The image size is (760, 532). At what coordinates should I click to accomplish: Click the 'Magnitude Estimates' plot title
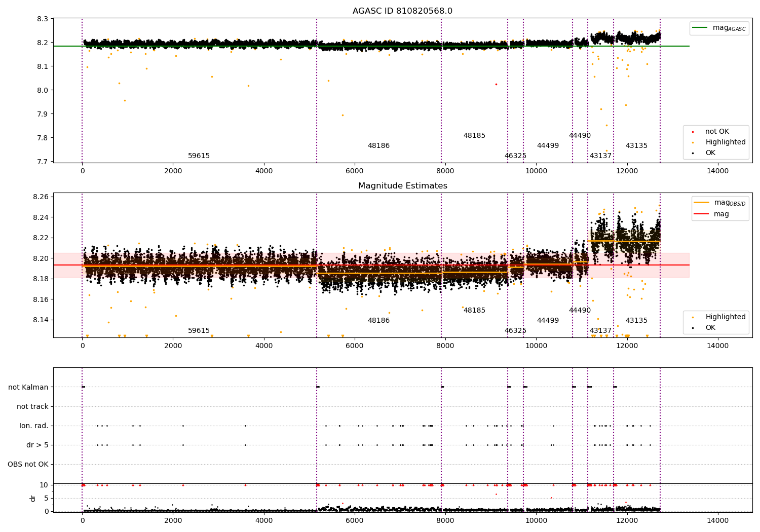(x=402, y=186)
